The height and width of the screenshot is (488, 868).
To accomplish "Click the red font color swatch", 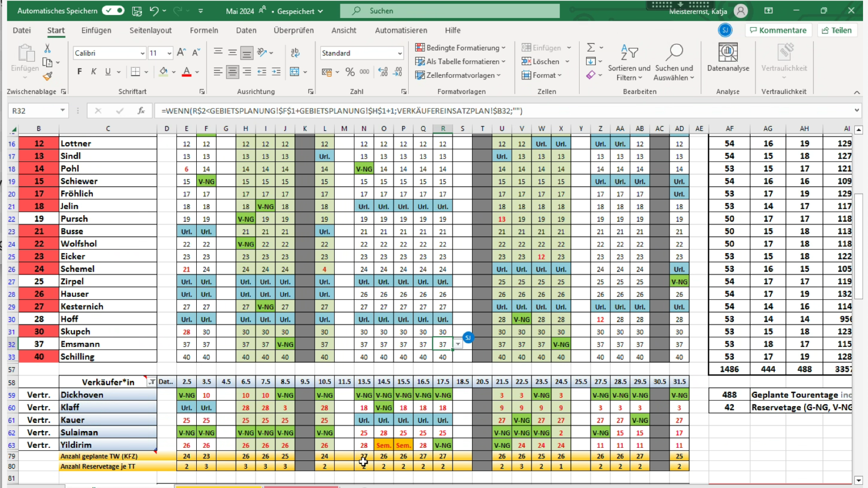I will pyautogui.click(x=186, y=75).
